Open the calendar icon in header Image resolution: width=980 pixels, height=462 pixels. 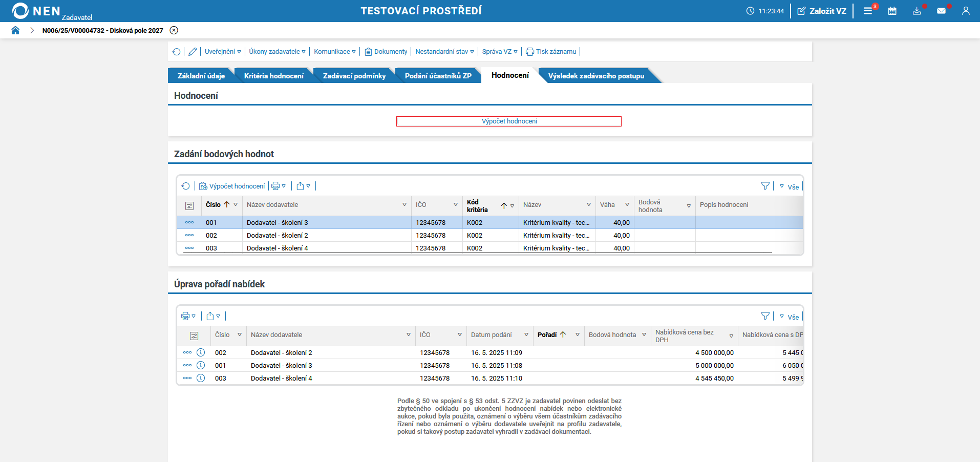coord(892,11)
